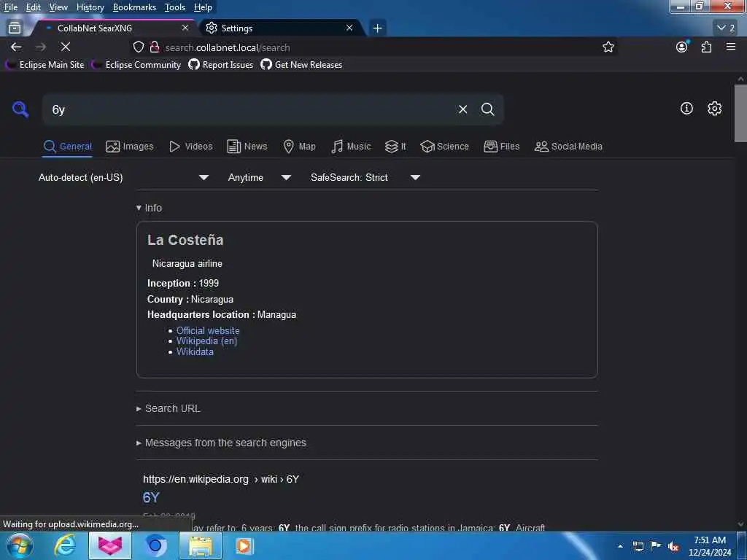Screen dimensions: 747x560
Task: Clear the search query with X icon
Action: [x=462, y=109]
